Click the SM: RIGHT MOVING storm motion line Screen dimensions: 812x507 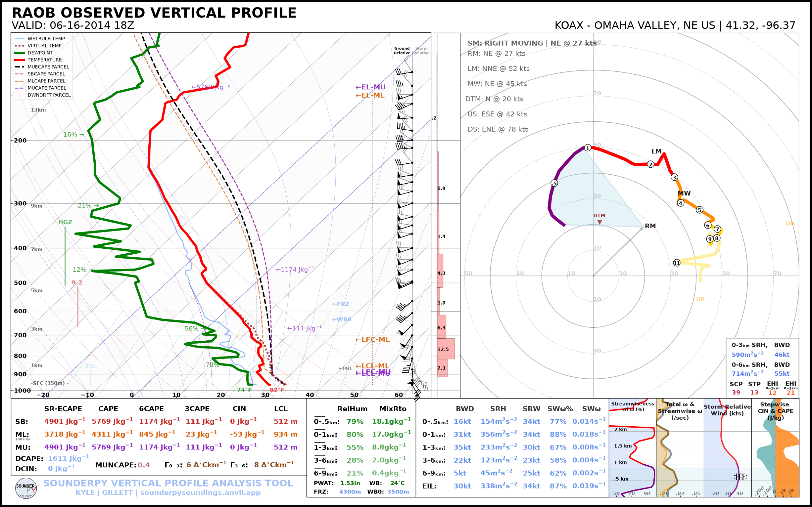pos(532,43)
